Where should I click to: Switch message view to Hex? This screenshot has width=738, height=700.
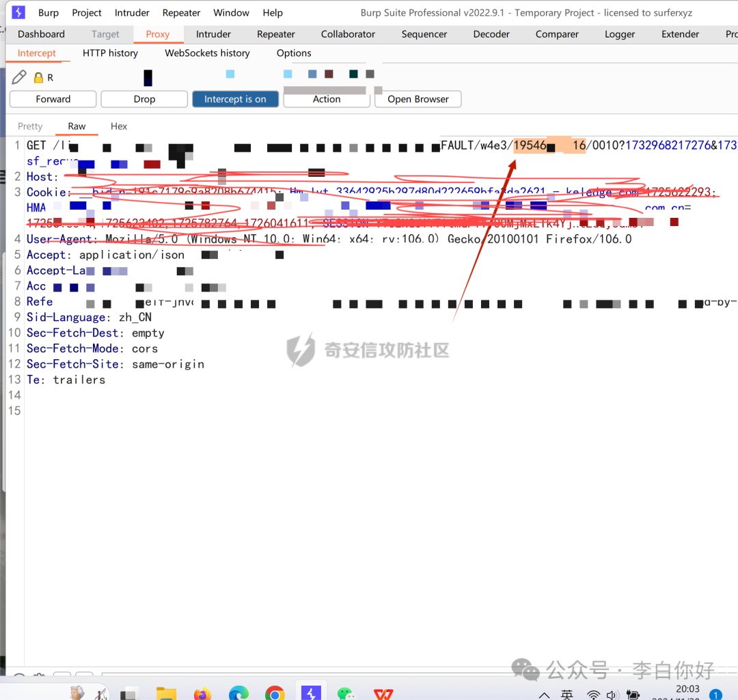[119, 126]
